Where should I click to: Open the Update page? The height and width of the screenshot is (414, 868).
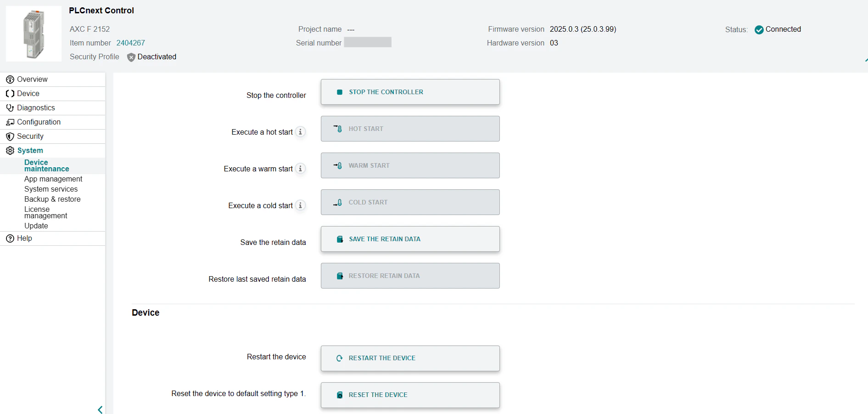(x=36, y=226)
